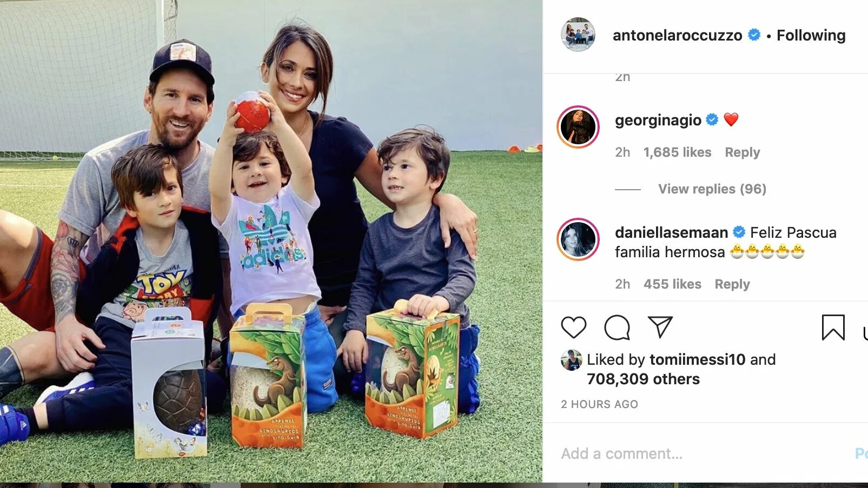The image size is (868, 488).
Task: Like the post with the heart icon
Action: (573, 327)
